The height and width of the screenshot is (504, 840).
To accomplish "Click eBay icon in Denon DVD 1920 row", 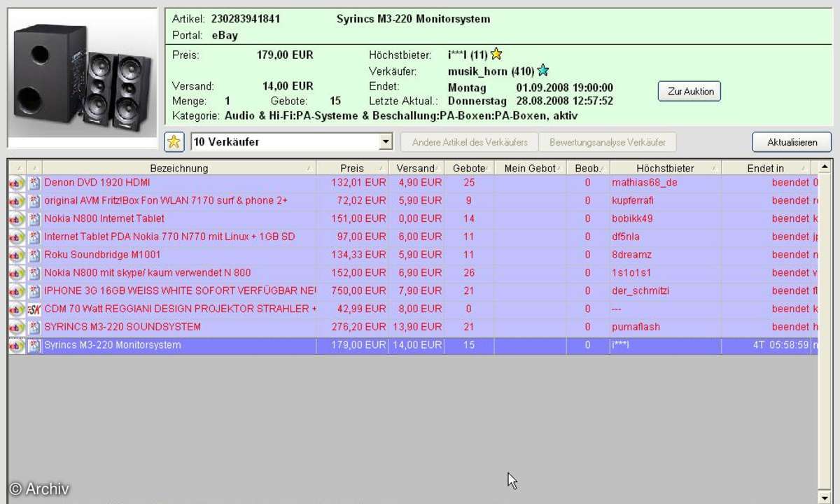I will (x=17, y=183).
